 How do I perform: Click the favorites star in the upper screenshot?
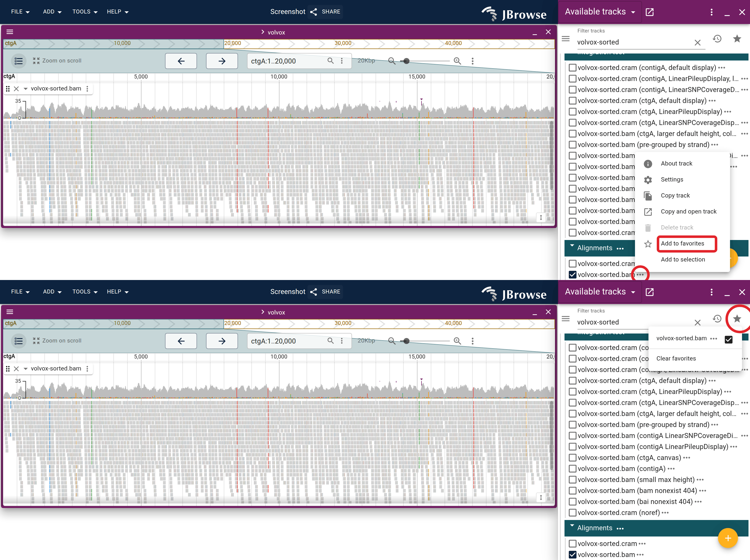click(x=737, y=39)
